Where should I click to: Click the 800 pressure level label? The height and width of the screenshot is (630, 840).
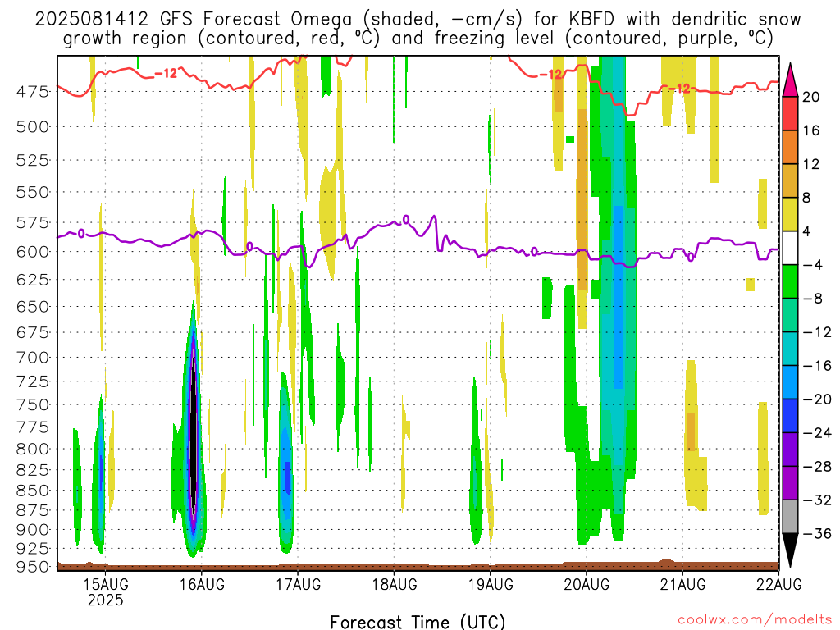(x=32, y=449)
